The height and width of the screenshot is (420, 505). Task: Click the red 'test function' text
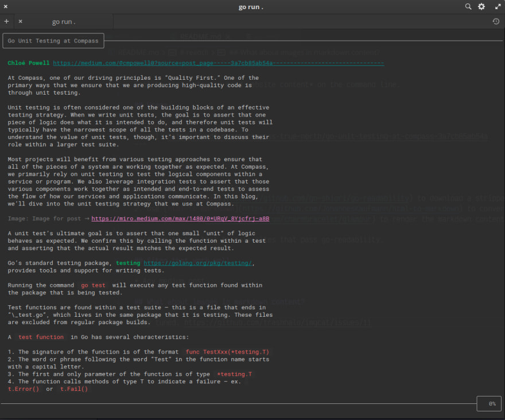41,337
